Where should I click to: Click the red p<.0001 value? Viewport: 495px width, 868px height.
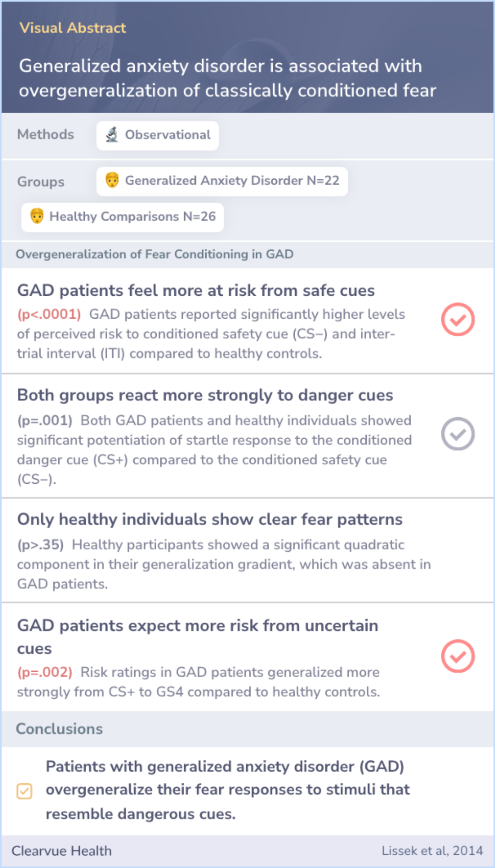(49, 314)
